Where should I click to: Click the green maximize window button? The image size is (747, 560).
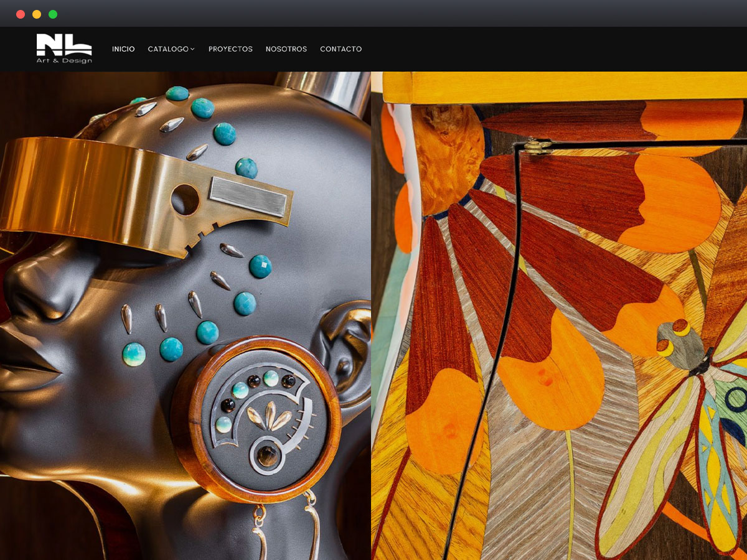click(x=53, y=14)
